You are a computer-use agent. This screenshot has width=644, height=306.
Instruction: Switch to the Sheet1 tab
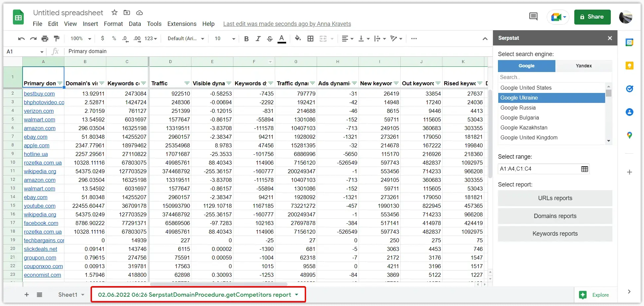68,295
